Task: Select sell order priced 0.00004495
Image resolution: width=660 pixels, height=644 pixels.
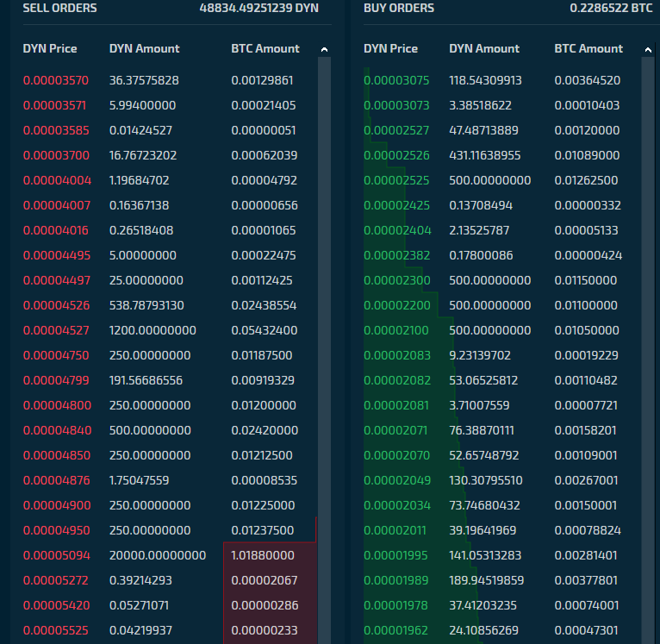Action: [170, 255]
